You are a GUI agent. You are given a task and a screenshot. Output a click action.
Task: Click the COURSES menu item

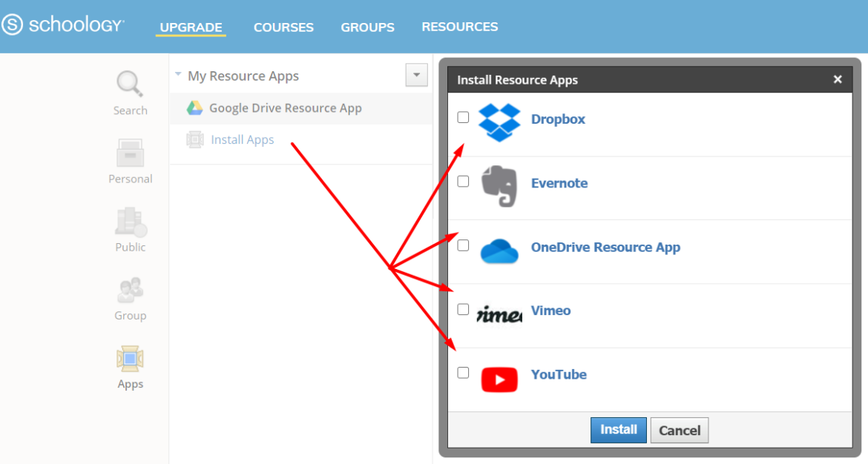tap(283, 27)
